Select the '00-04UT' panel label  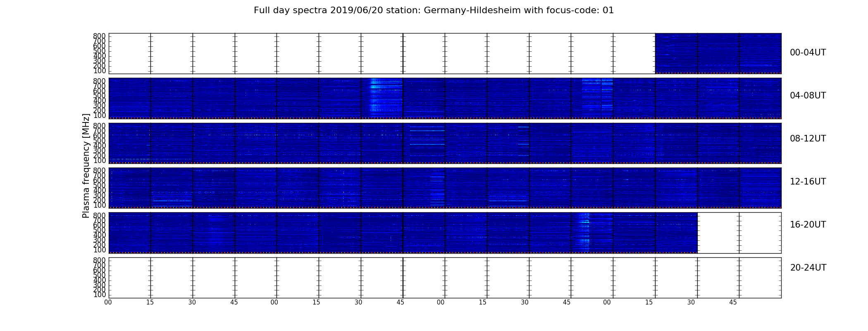(808, 53)
